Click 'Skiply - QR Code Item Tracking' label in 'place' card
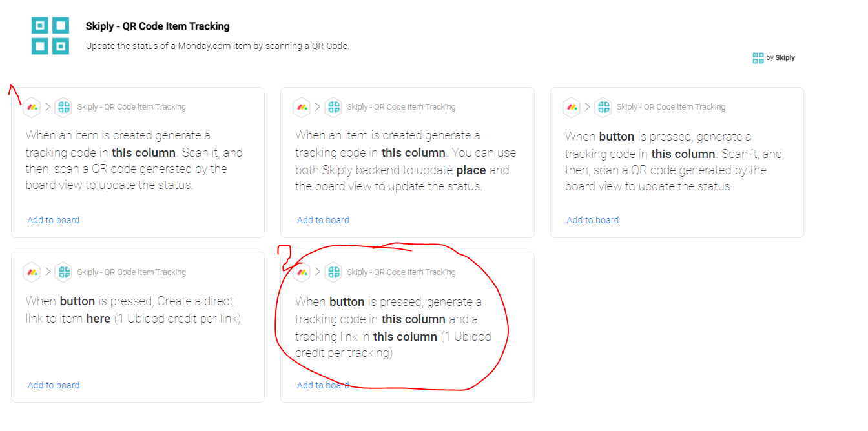 pos(401,107)
